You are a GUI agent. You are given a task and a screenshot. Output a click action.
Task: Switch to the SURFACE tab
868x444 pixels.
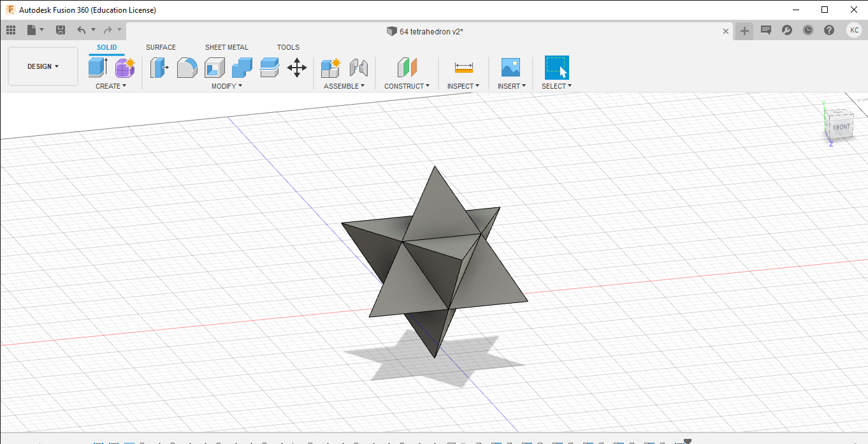click(160, 47)
